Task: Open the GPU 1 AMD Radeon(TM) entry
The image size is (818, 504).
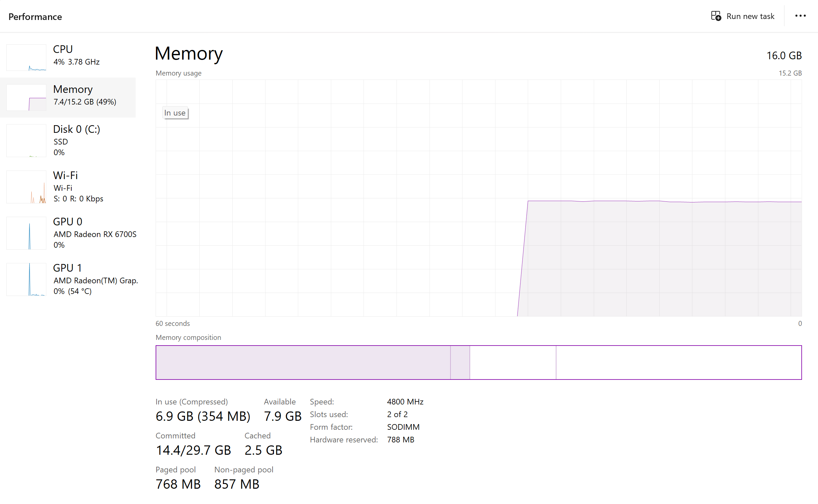Action: coord(68,280)
